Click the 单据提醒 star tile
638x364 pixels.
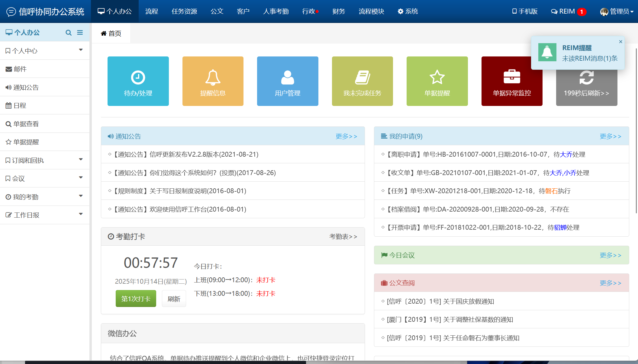(x=437, y=81)
